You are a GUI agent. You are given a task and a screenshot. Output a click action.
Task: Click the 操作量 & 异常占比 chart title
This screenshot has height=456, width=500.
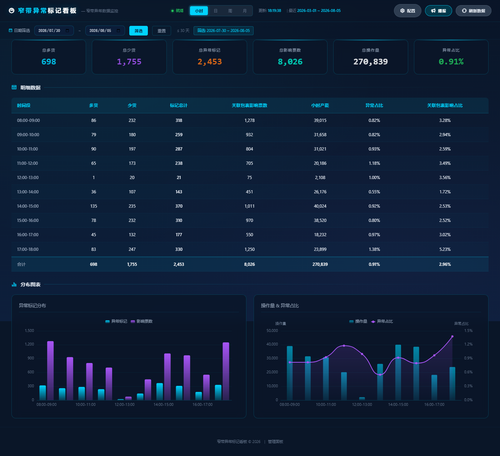tap(280, 306)
